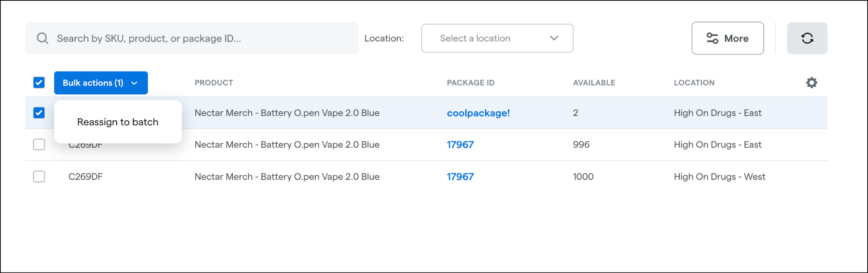Open the coolpackage! package link
Image resolution: width=868 pixels, height=273 pixels.
tap(478, 113)
